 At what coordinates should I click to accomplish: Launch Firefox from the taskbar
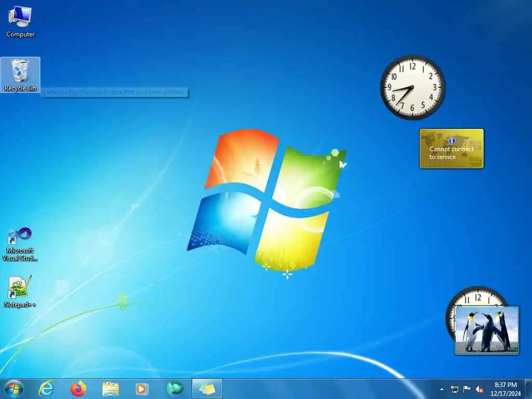78,389
